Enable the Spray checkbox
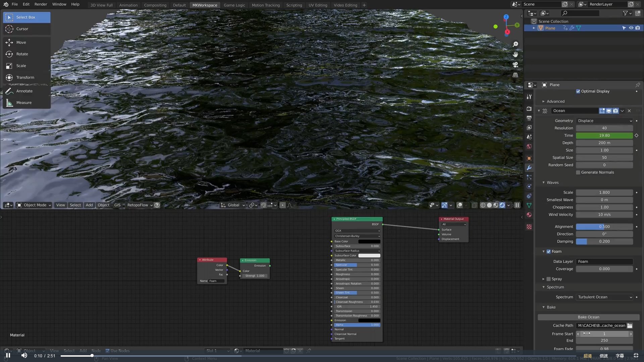 click(548, 279)
